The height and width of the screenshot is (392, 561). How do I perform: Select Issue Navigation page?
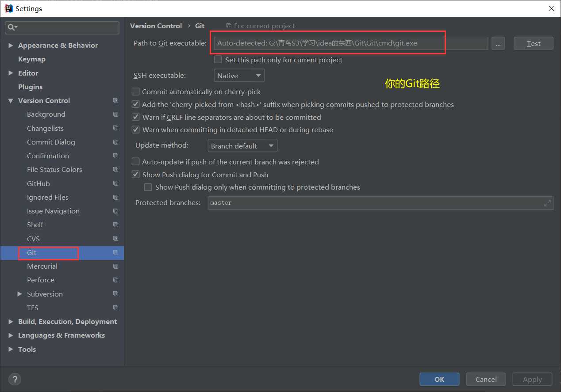(x=53, y=211)
